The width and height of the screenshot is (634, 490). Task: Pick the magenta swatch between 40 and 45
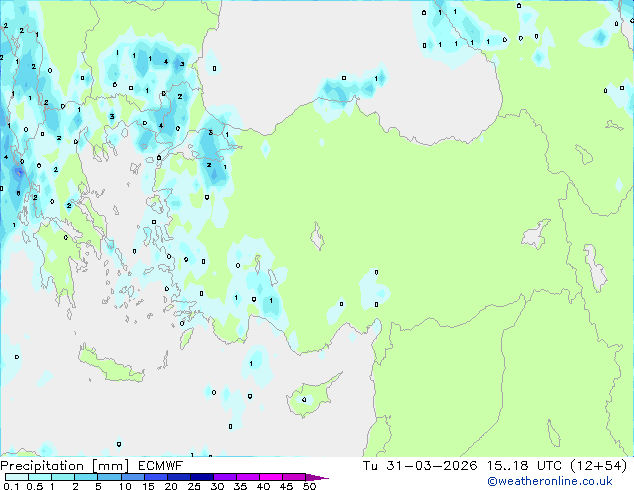coord(271,477)
